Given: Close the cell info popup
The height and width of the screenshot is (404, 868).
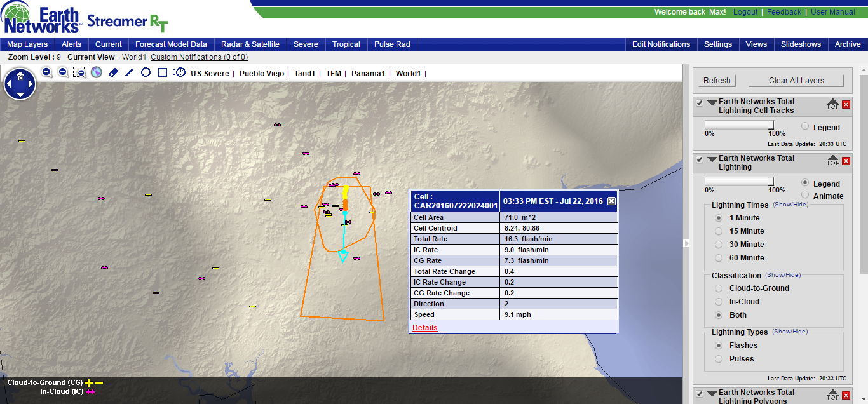Looking at the screenshot, I should point(611,201).
